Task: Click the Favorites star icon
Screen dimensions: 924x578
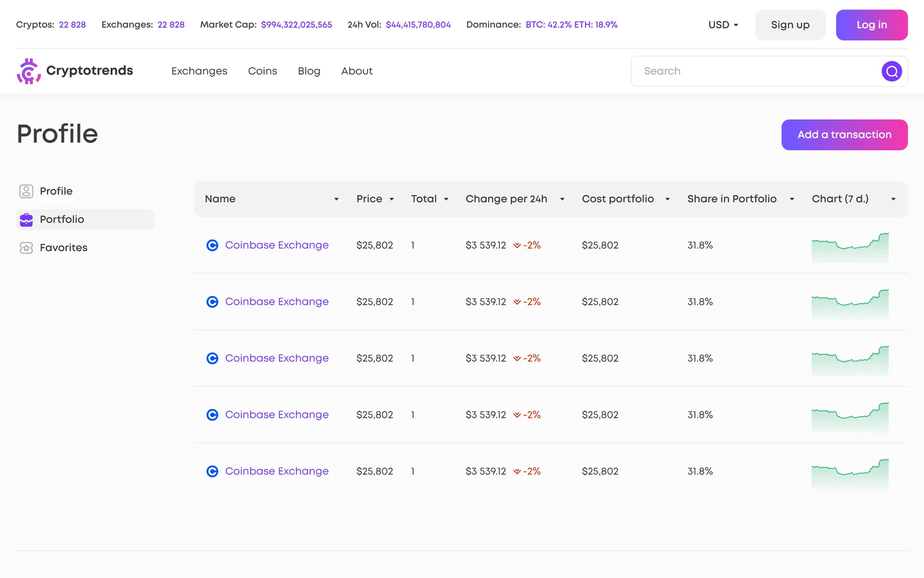Action: (26, 248)
